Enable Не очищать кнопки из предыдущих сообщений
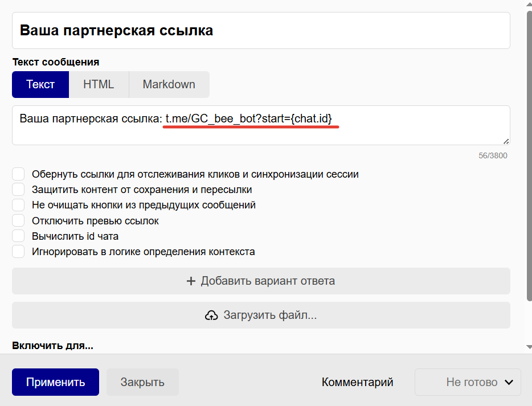 (x=18, y=205)
